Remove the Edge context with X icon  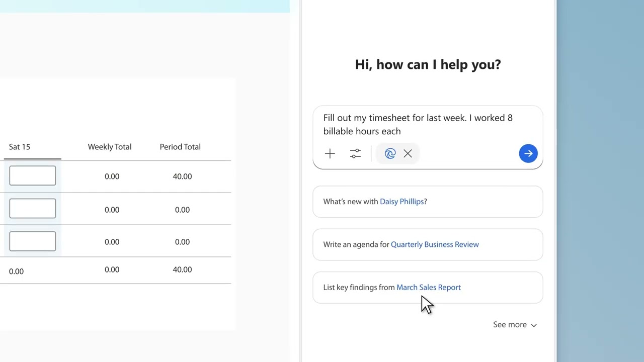[x=408, y=153]
